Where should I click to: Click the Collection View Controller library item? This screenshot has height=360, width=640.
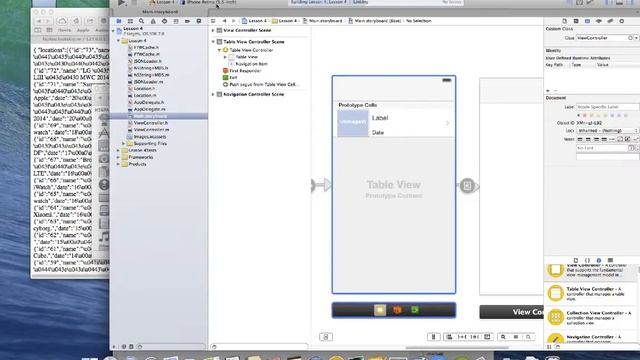[x=590, y=317]
